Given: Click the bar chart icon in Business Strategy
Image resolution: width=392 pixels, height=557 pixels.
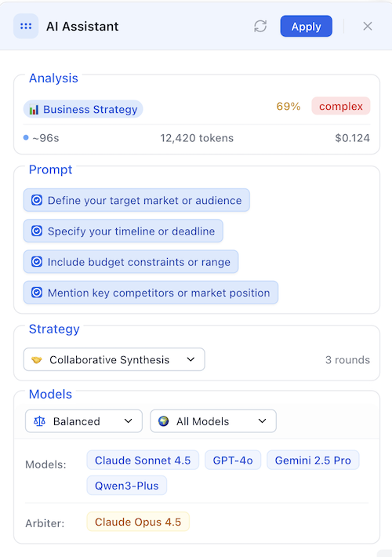Looking at the screenshot, I should coord(34,109).
